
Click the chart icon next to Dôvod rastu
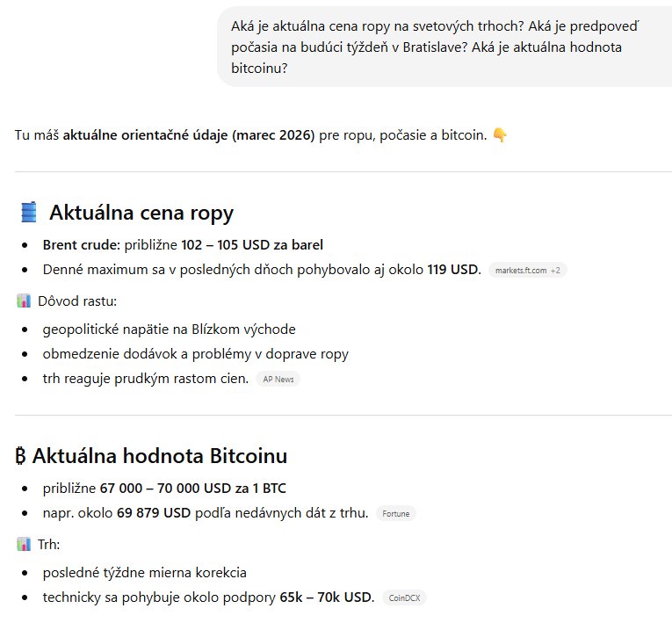click(x=24, y=301)
